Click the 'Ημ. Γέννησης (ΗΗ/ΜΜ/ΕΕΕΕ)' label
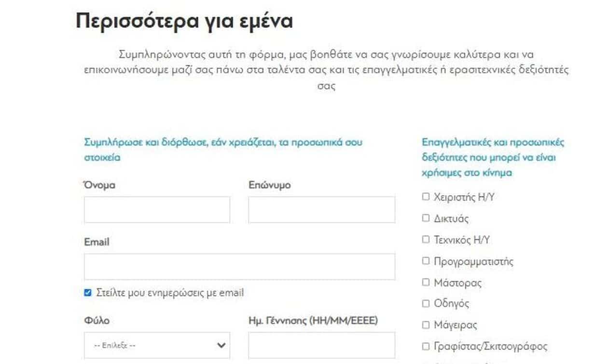608x364 pixels. tap(313, 321)
